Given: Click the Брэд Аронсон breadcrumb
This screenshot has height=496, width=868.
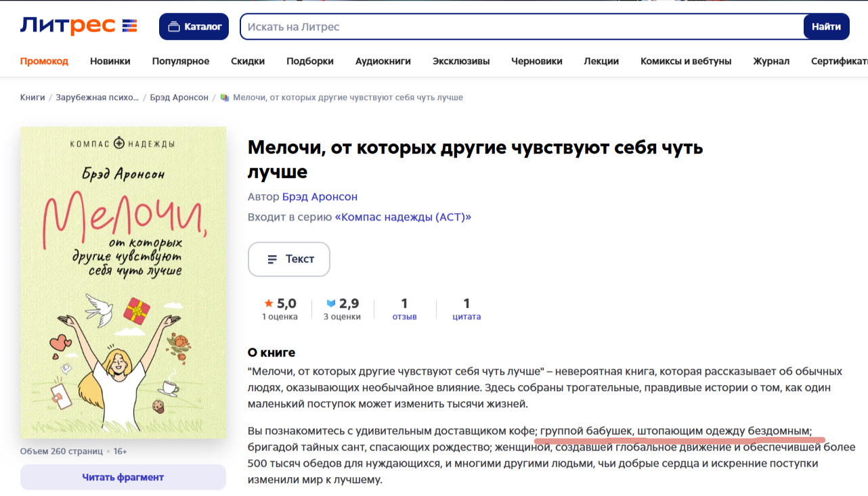Looking at the screenshot, I should tap(179, 97).
